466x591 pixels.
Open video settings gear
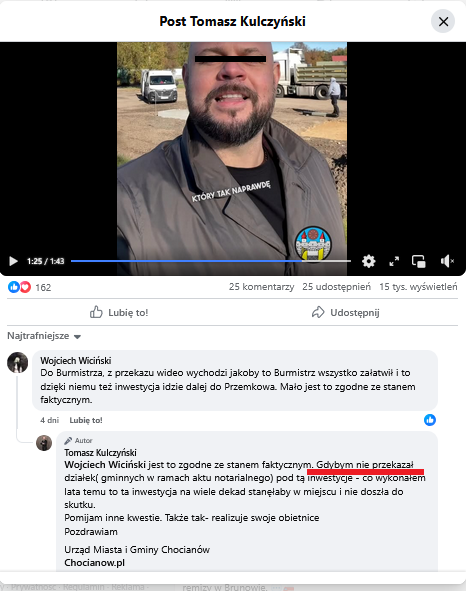coord(368,261)
